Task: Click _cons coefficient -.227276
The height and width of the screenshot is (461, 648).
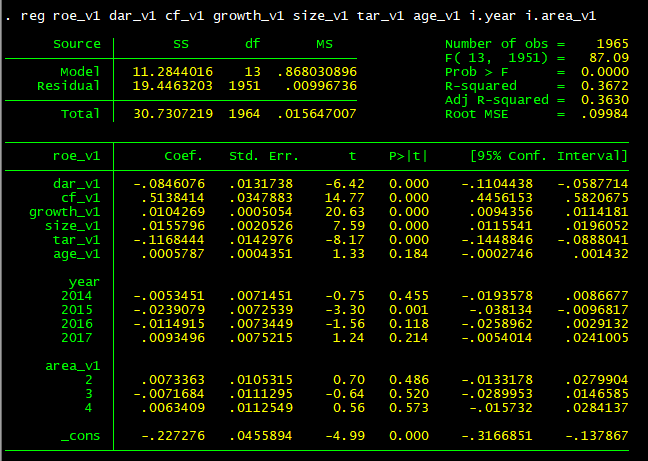Action: tap(173, 436)
